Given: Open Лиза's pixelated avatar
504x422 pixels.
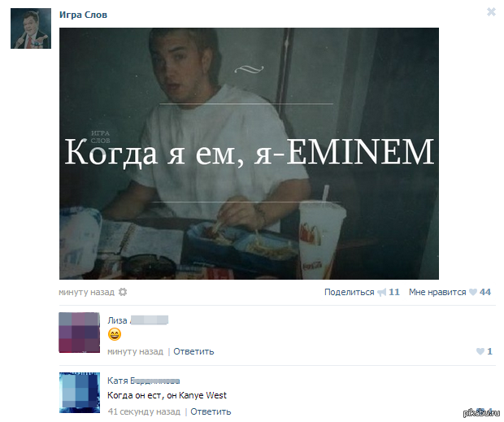Looking at the screenshot, I should 80,333.
